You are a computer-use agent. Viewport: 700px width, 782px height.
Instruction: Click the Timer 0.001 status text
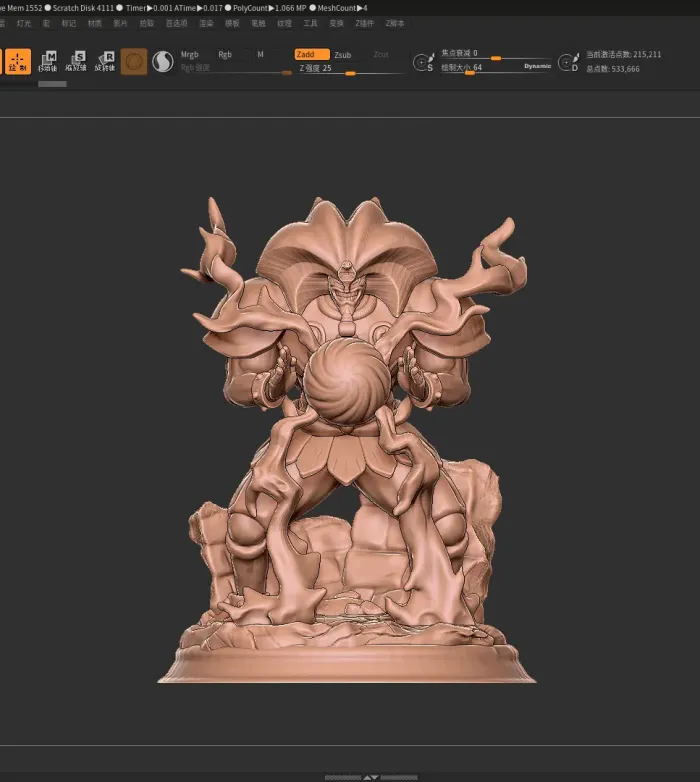point(150,8)
